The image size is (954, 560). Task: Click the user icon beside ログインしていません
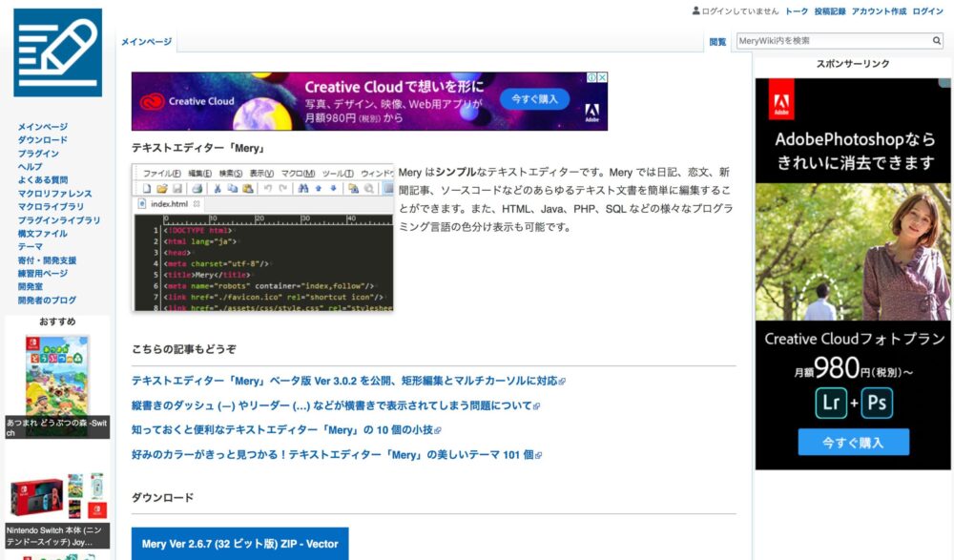(x=696, y=10)
